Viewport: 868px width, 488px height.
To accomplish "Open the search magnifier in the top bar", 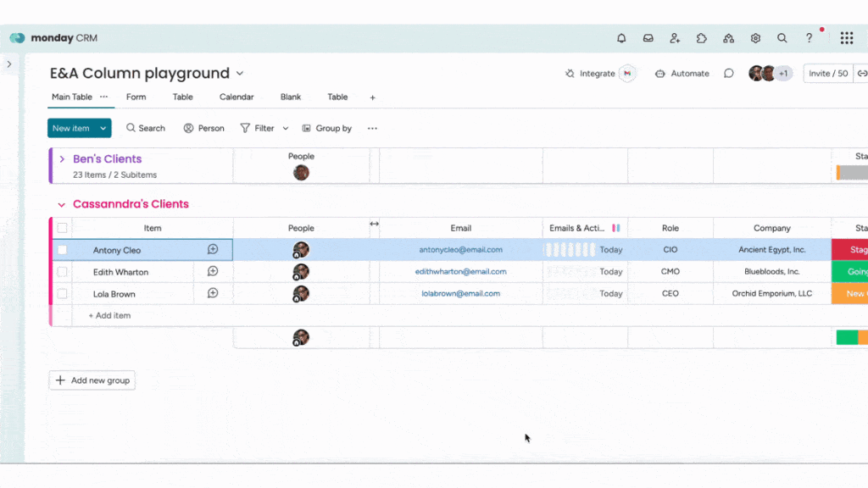I will (x=782, y=38).
